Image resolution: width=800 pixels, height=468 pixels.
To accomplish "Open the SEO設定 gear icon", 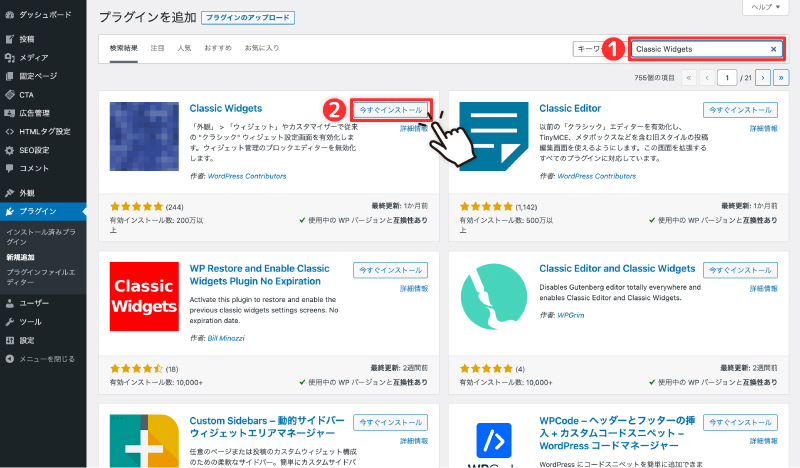I will coord(9,150).
